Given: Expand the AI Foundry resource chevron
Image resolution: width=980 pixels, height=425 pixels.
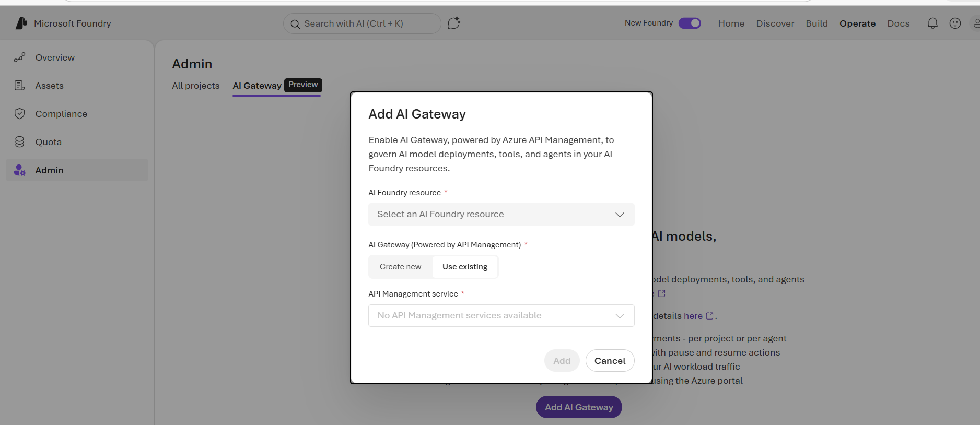Looking at the screenshot, I should [x=620, y=215].
